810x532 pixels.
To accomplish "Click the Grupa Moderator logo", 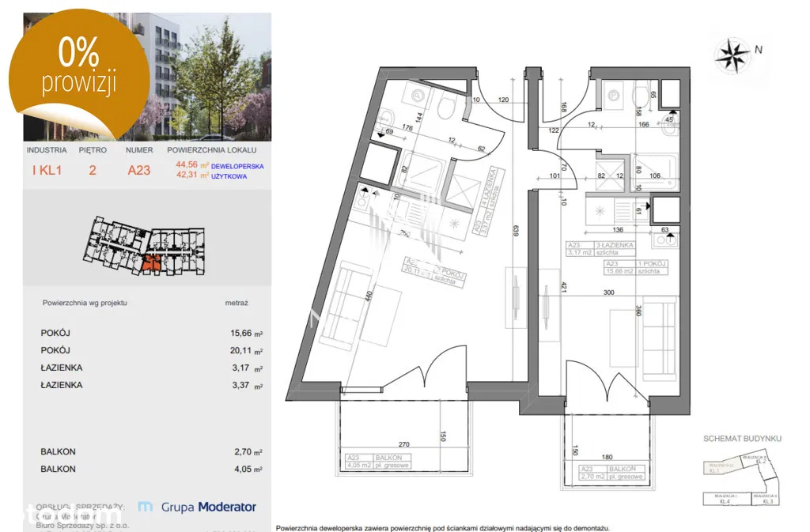I will pos(197,507).
